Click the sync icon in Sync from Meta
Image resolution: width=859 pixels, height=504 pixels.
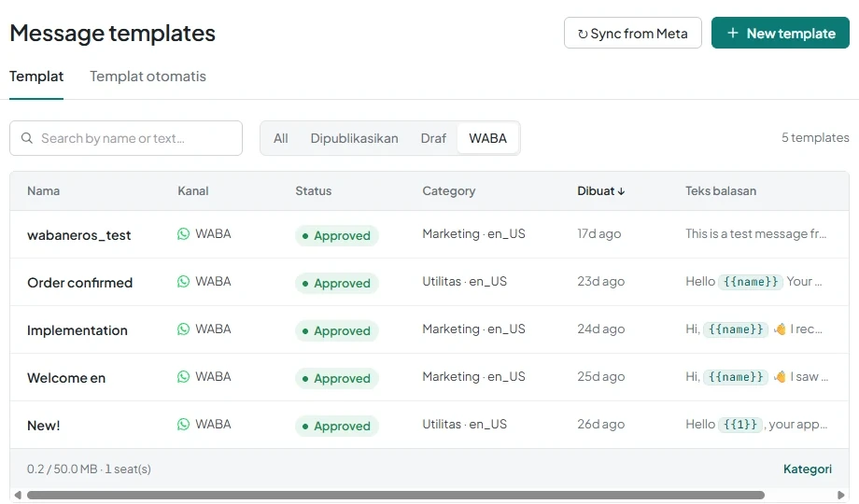tap(583, 34)
